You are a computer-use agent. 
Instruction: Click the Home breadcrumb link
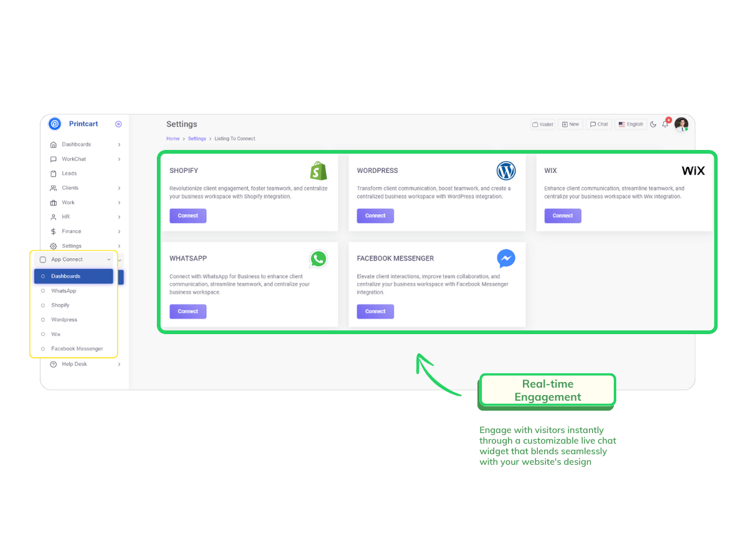tap(172, 139)
